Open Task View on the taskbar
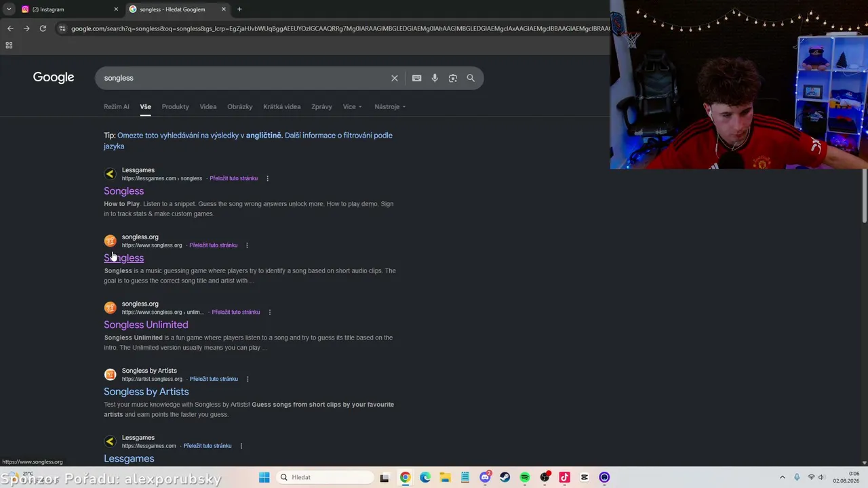The image size is (868, 488). point(384,477)
